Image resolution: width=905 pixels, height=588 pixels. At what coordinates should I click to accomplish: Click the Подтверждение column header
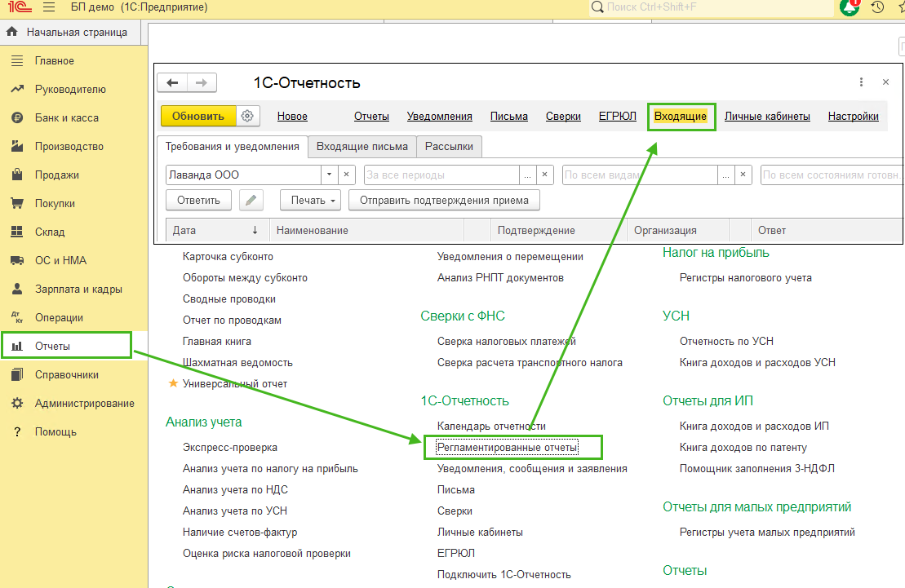click(558, 230)
